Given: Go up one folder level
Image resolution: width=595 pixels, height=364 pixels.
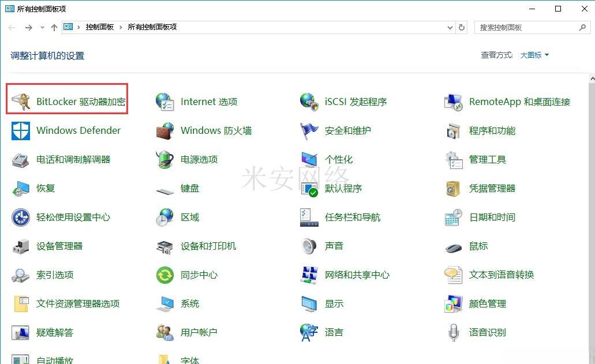Looking at the screenshot, I should pyautogui.click(x=54, y=27).
